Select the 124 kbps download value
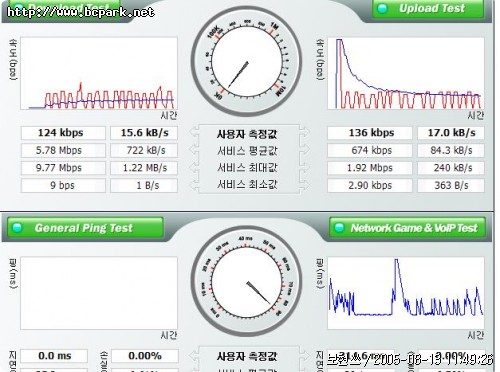 coord(63,133)
